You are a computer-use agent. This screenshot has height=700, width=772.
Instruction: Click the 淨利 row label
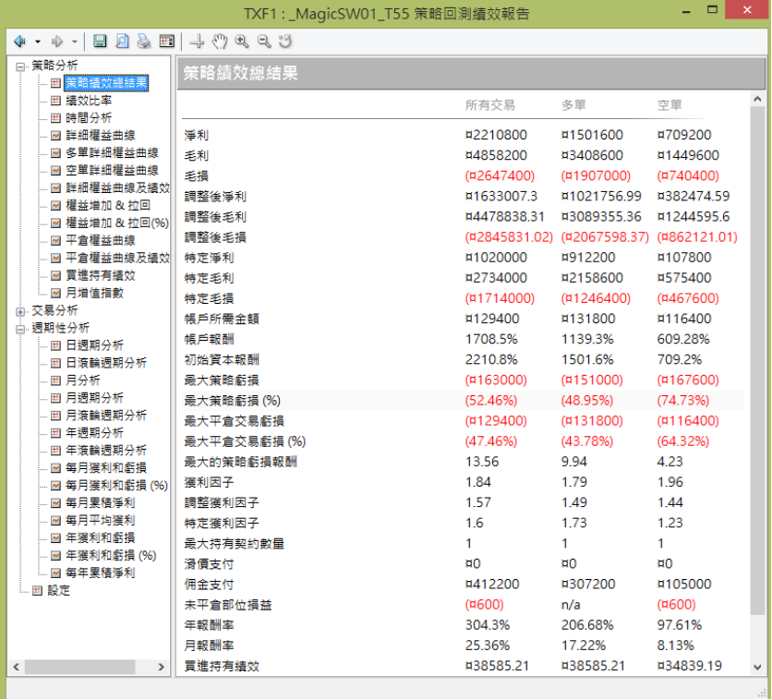coord(197,135)
